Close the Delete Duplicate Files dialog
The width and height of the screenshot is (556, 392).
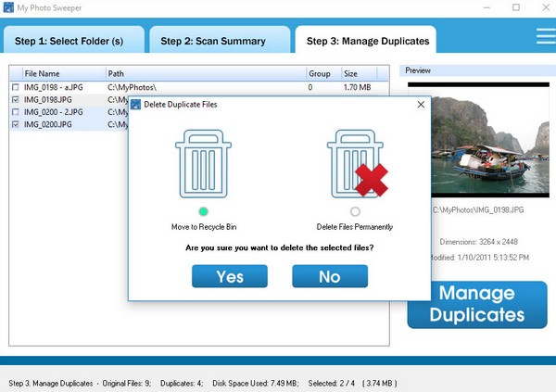coord(421,105)
